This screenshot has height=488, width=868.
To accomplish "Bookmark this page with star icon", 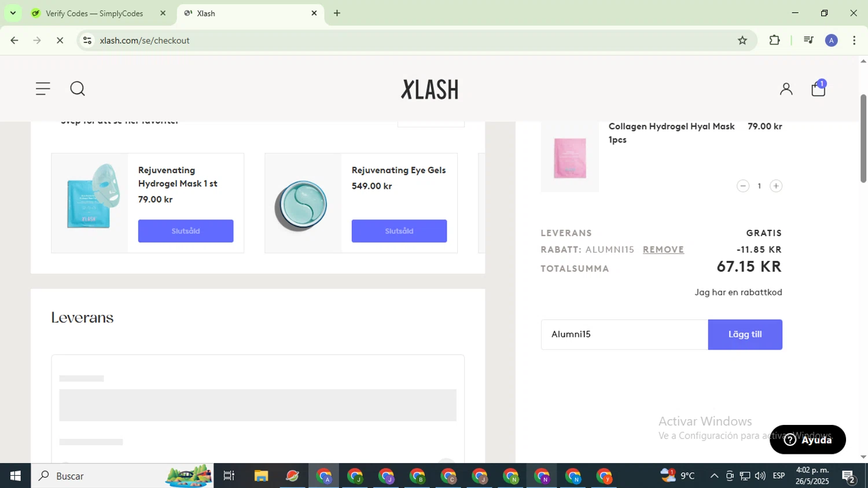I will [742, 41].
